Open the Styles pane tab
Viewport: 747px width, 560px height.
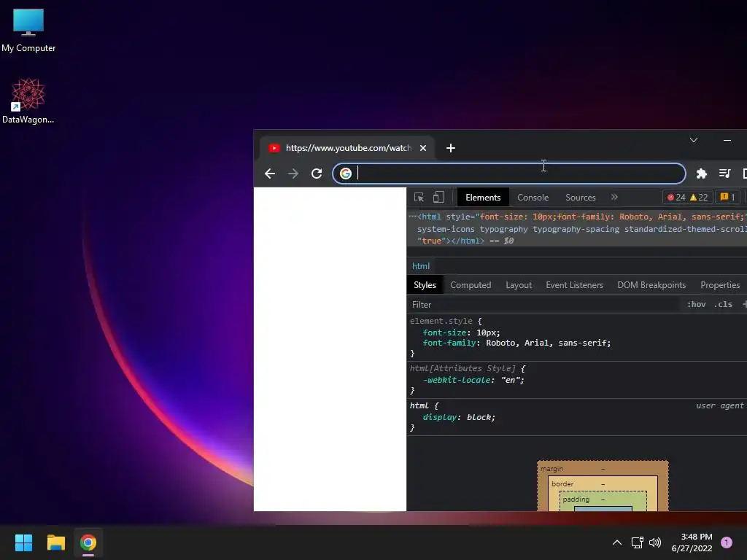pyautogui.click(x=425, y=285)
